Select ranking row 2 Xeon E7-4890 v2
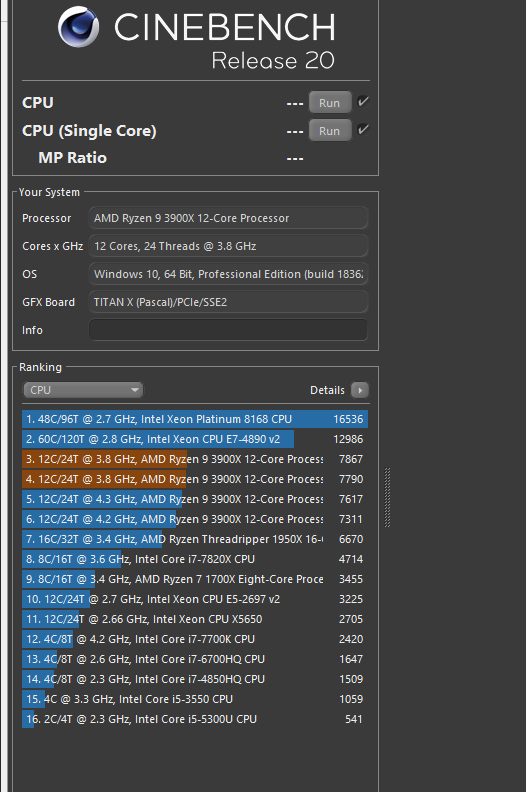This screenshot has height=792, width=526. [195, 439]
